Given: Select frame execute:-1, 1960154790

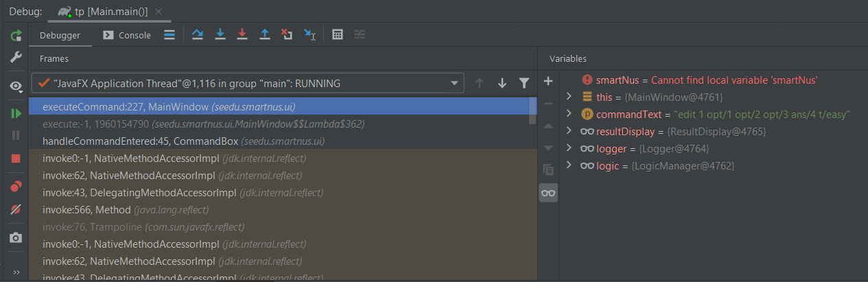Looking at the screenshot, I should pos(279,124).
